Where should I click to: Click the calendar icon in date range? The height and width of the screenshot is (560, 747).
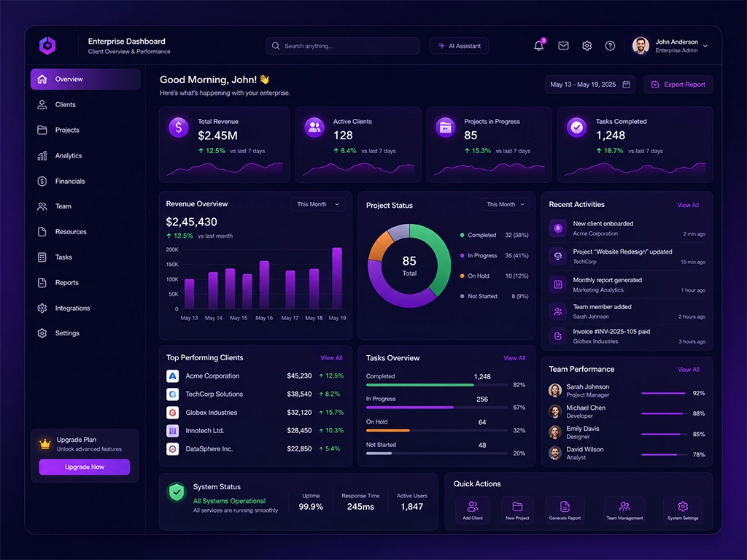tap(627, 85)
